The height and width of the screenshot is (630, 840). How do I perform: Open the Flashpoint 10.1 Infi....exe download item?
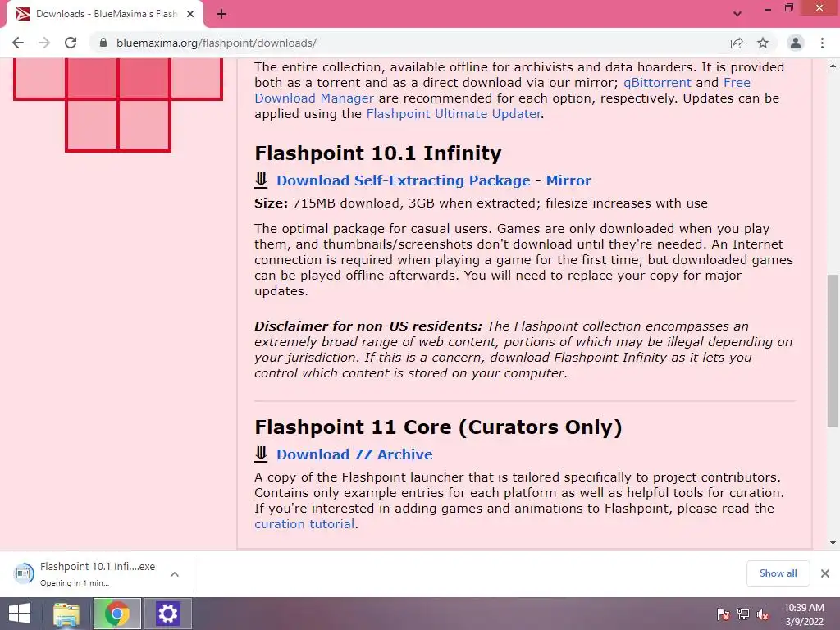tap(85, 573)
